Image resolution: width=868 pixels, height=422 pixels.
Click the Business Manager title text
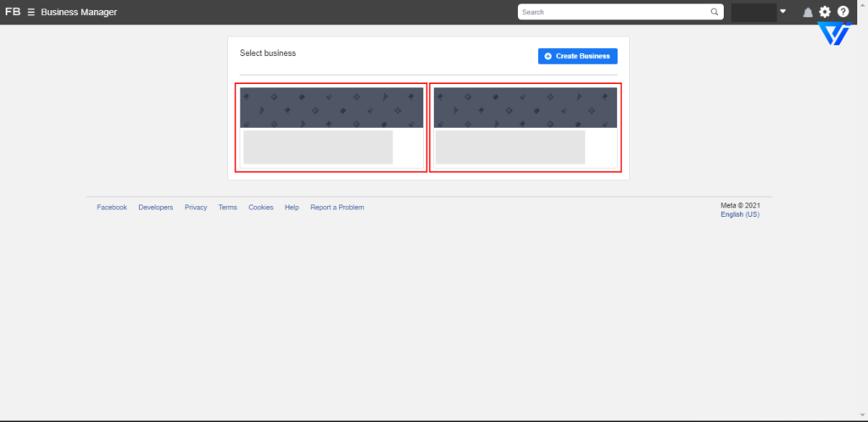pos(79,12)
